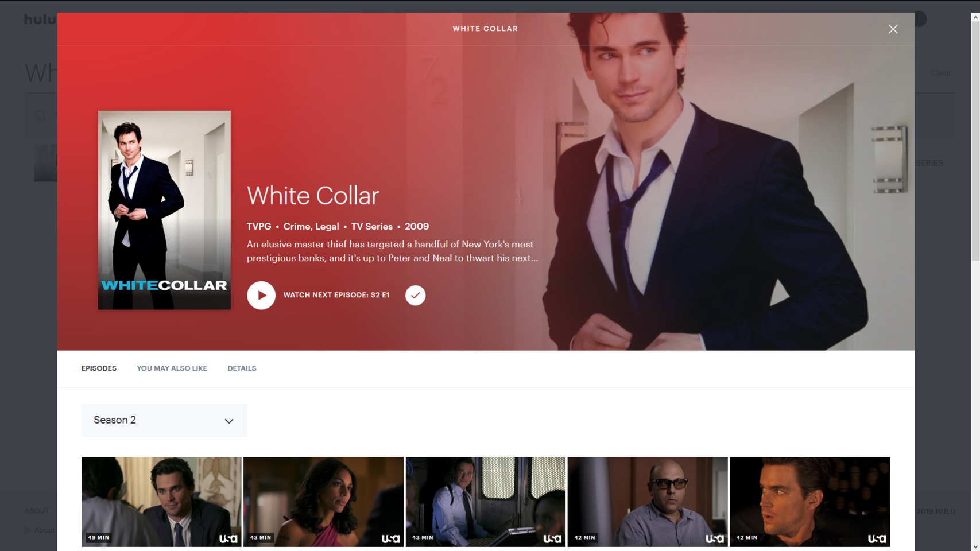Screen dimensions: 980x551
Task: Open the Details tab
Action: click(x=242, y=368)
